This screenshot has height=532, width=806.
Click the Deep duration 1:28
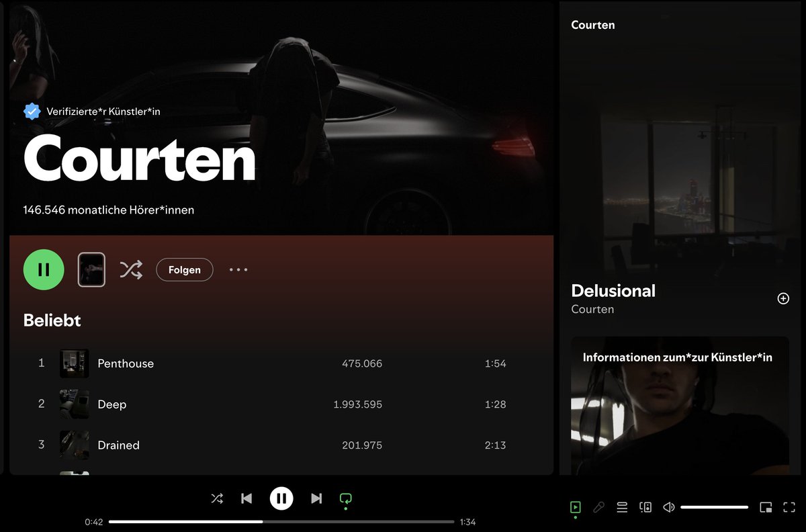[496, 404]
